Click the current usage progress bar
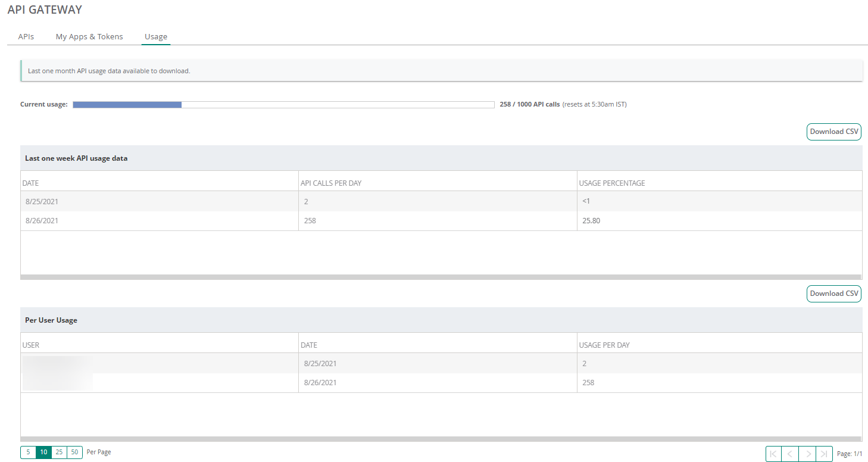This screenshot has width=868, height=462. pos(283,105)
